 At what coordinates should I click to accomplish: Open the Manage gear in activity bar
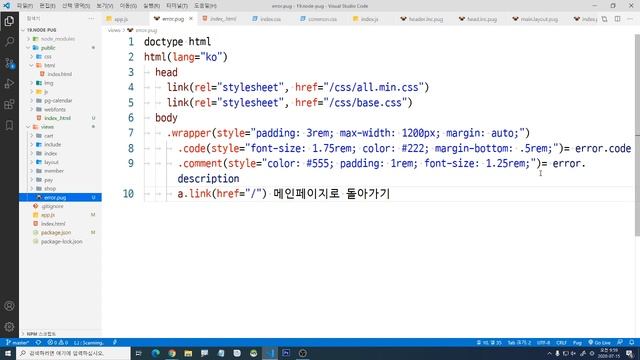click(x=9, y=327)
